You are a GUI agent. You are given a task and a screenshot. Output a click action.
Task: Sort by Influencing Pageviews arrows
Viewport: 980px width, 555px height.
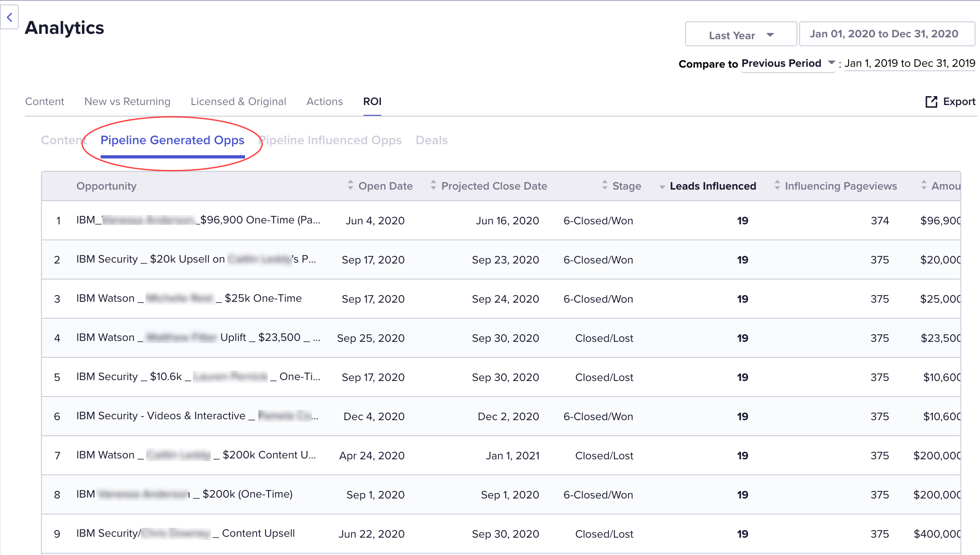777,186
